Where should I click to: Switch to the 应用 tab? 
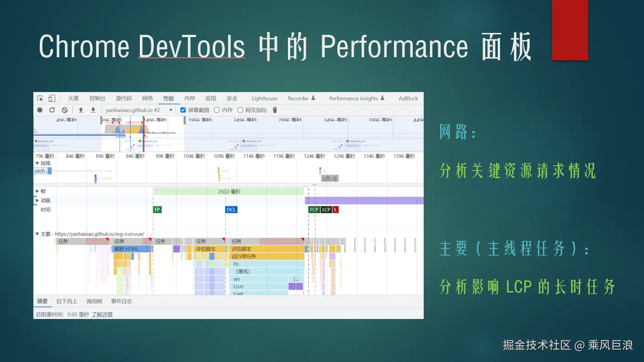pos(211,98)
